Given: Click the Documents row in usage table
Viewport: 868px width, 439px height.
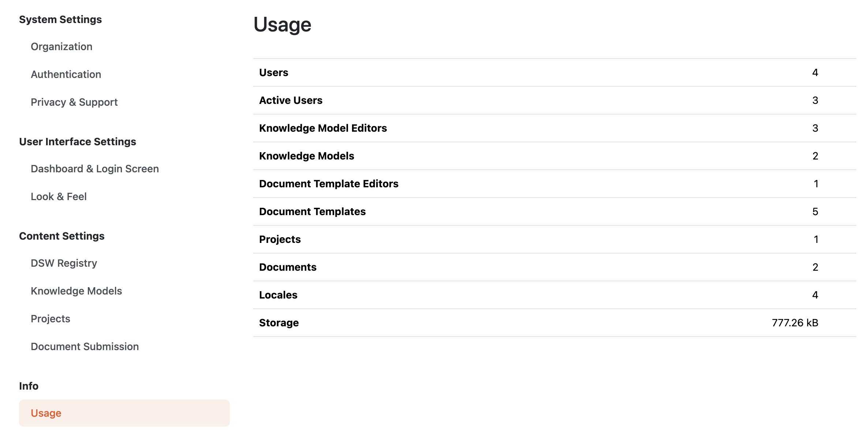Looking at the screenshot, I should click(x=554, y=267).
